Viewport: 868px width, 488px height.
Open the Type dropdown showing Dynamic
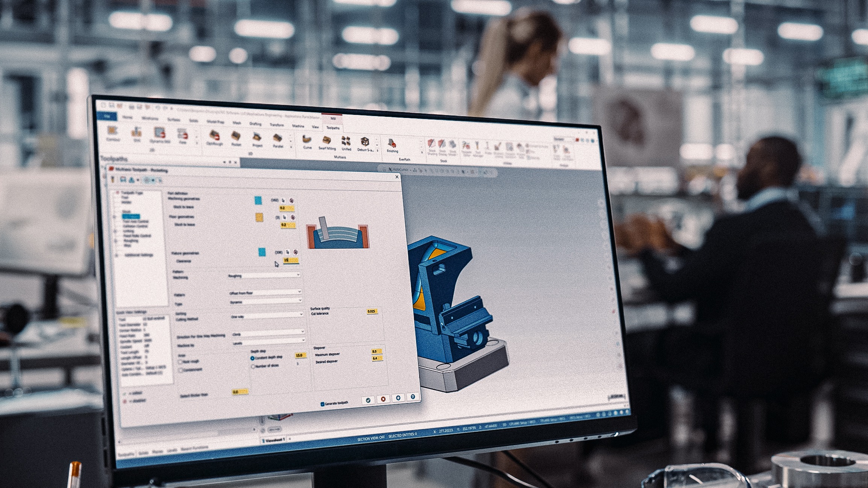pyautogui.click(x=266, y=301)
